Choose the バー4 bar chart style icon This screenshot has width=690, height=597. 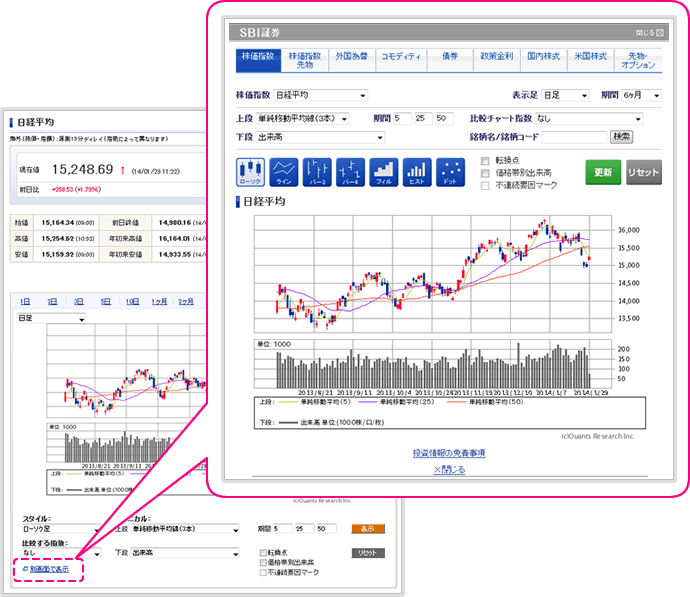[350, 172]
